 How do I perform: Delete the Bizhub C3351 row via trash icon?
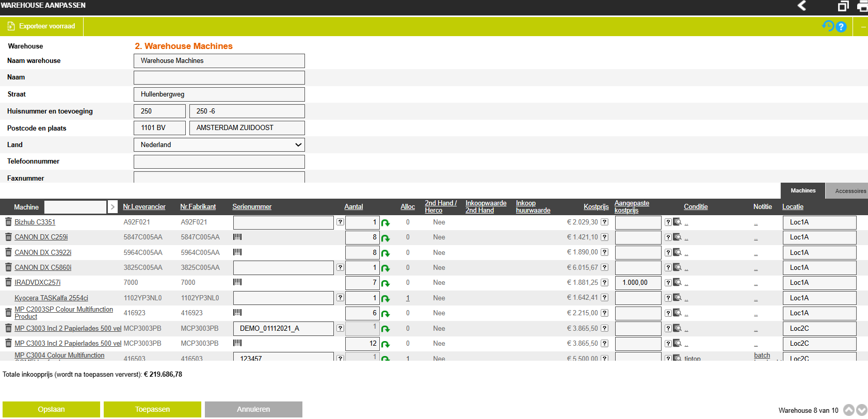click(8, 222)
